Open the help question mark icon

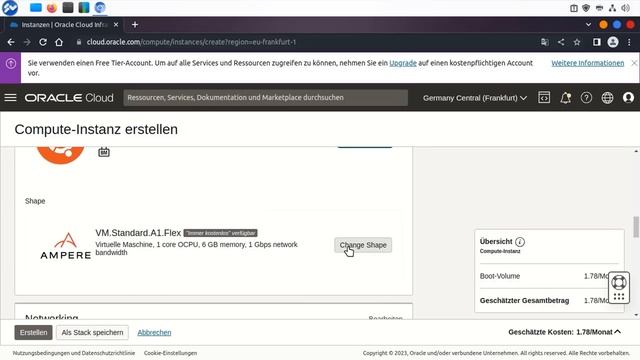(586, 98)
